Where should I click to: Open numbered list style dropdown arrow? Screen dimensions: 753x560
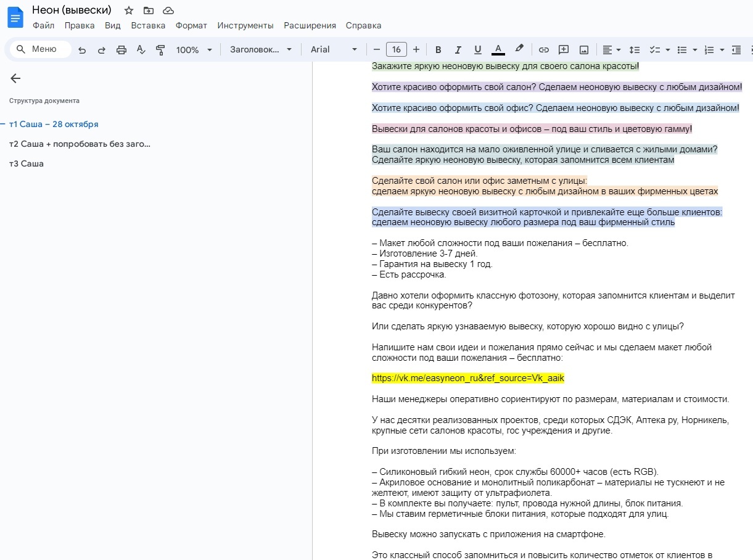click(722, 50)
